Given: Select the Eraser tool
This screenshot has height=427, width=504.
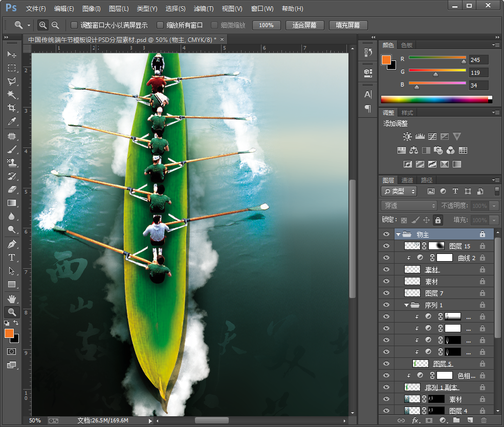Looking at the screenshot, I should [12, 189].
